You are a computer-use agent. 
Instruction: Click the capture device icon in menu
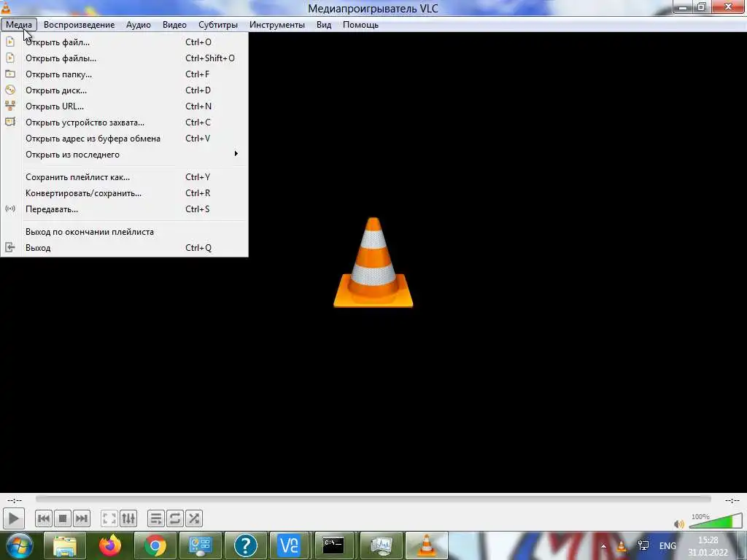(x=10, y=122)
